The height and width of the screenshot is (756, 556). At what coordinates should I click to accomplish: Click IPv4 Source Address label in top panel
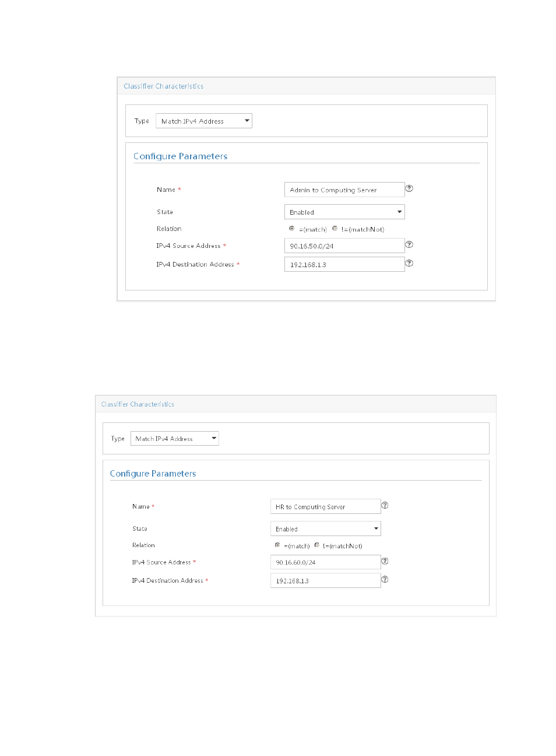[x=188, y=246]
